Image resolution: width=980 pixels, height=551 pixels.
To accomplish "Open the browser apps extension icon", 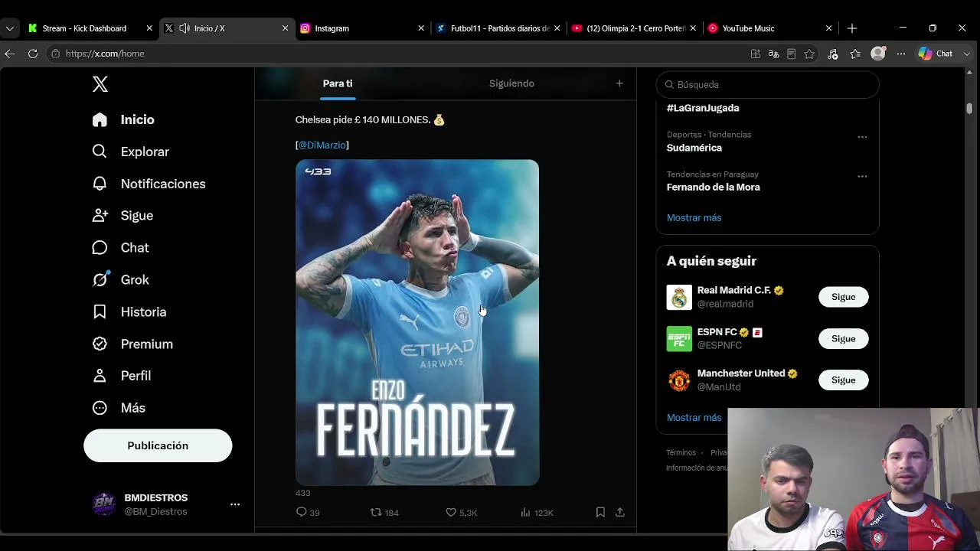I will 756,54.
